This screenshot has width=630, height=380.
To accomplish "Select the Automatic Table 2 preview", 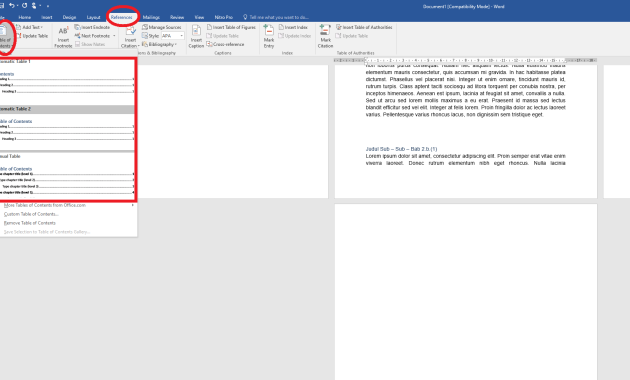I will click(67, 129).
